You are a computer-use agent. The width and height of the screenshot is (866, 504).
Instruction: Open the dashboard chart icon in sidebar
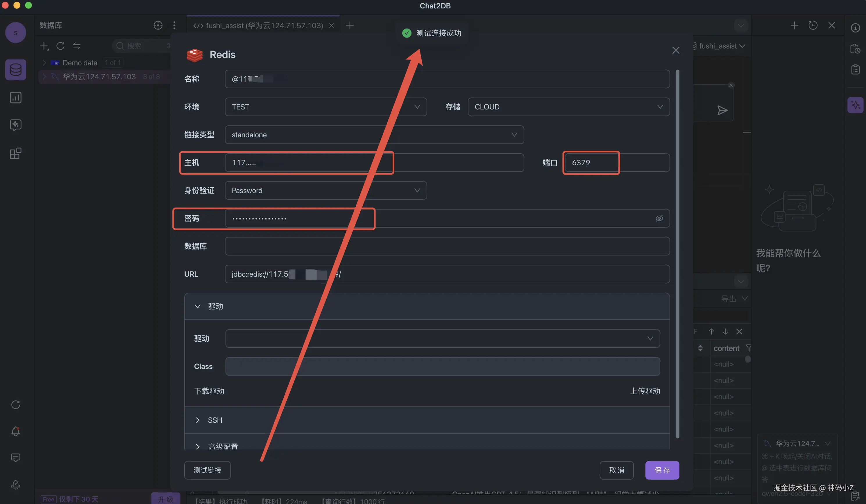coord(15,98)
